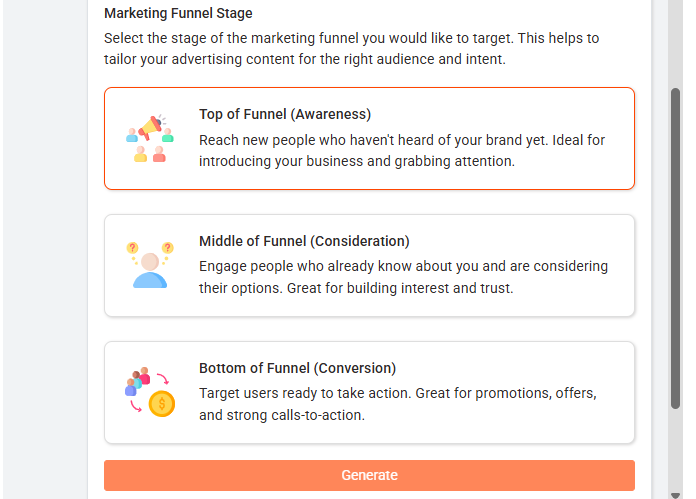Click the people cluster in Conversion icon
Screen dimensions: 696x499
click(137, 382)
